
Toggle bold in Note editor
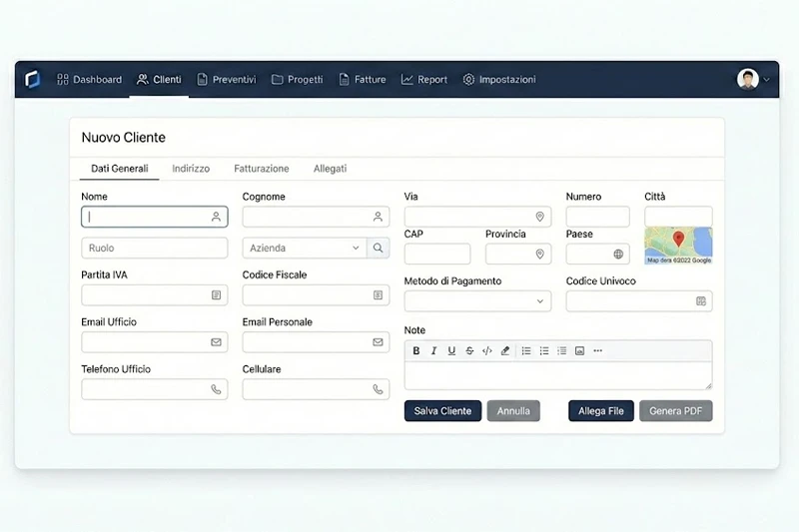(x=416, y=350)
